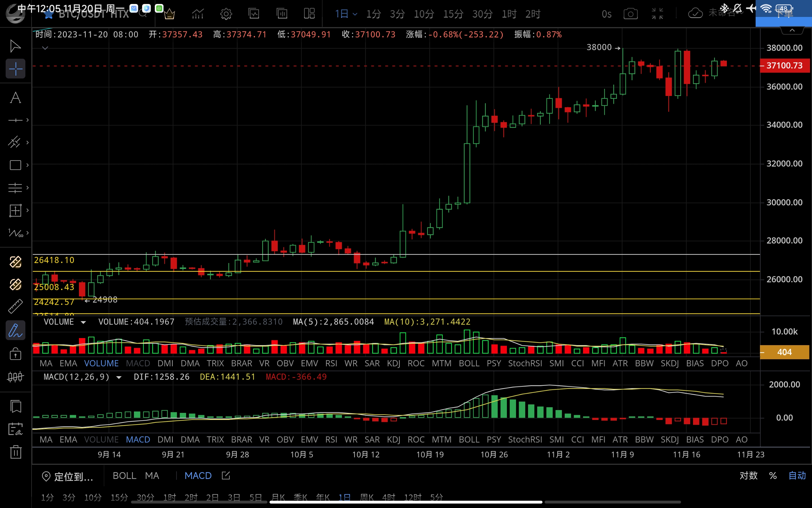
Task: Toggle auto scale 自动
Action: coord(797,476)
